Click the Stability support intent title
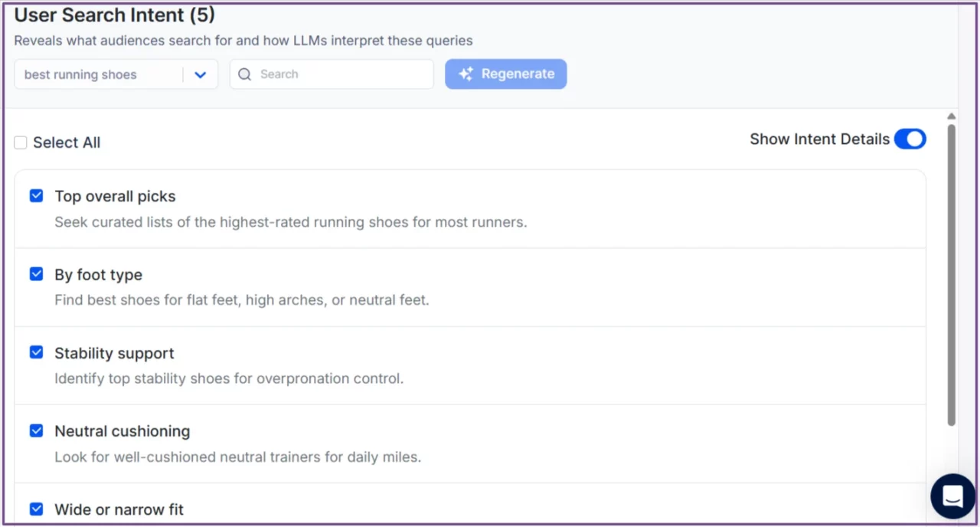 [x=114, y=353]
